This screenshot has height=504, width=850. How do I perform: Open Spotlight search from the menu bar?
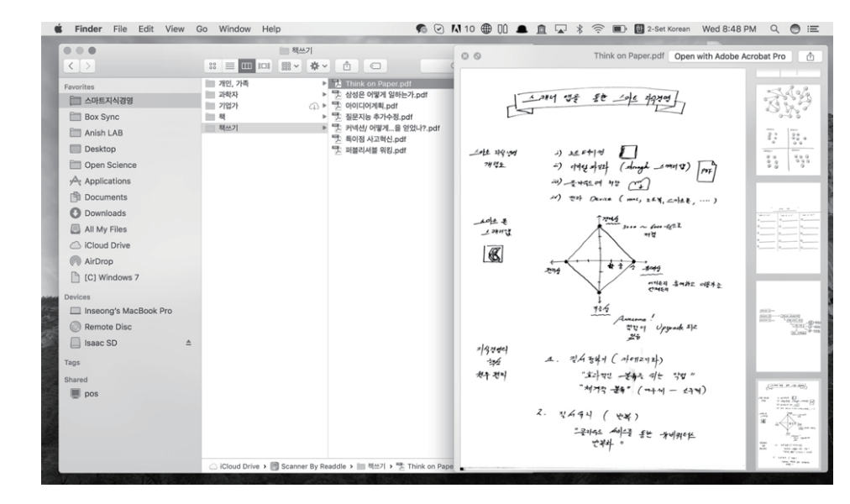tap(774, 29)
